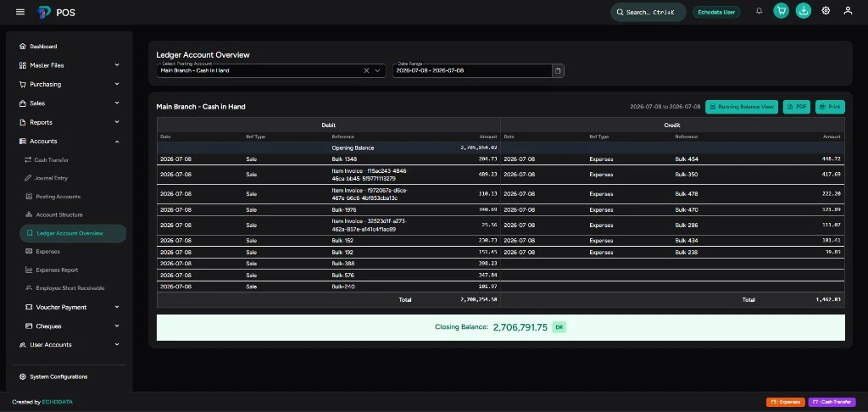Open the hamburger menu icon
868x412 pixels.
[x=20, y=12]
